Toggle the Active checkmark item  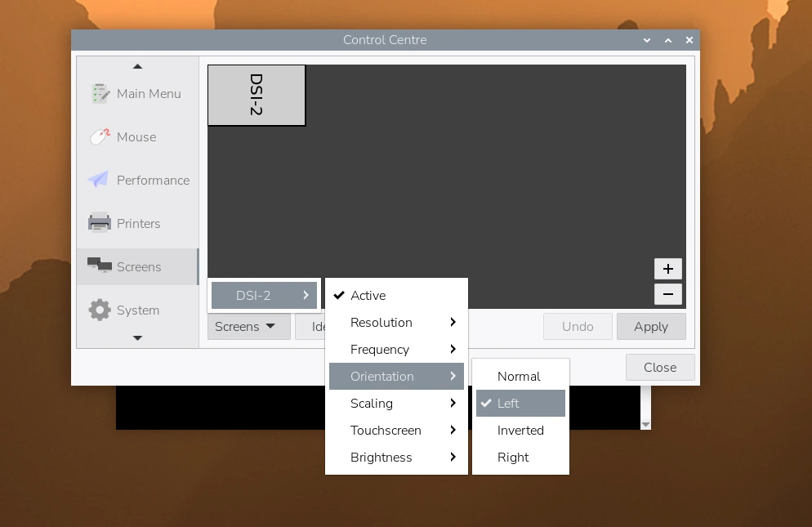pos(396,296)
